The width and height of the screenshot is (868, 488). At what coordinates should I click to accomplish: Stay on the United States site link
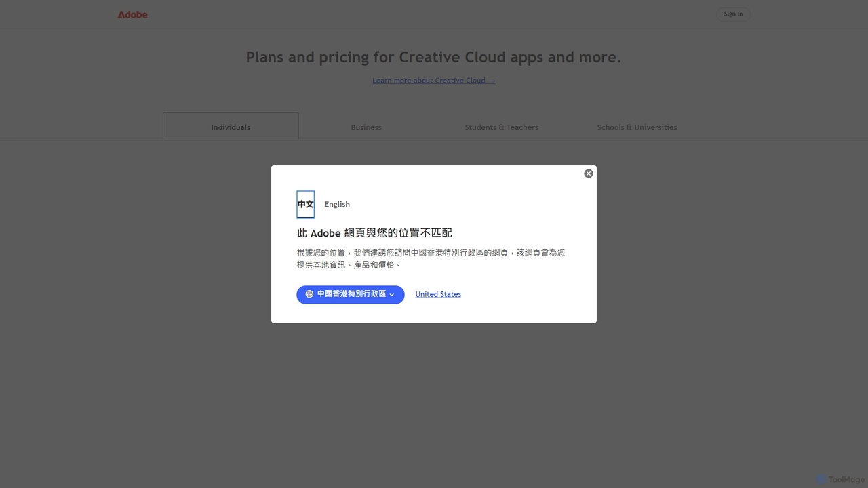click(438, 294)
